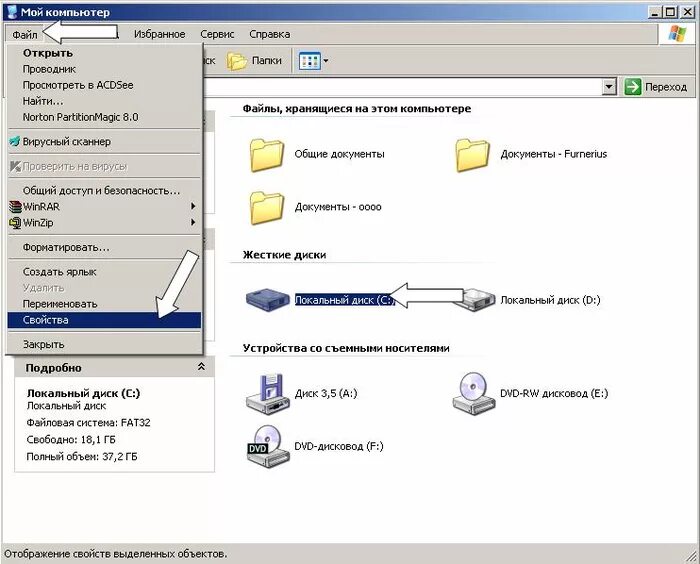Click the Локальный диск (D:) label
This screenshot has height=564, width=700.
(x=550, y=300)
